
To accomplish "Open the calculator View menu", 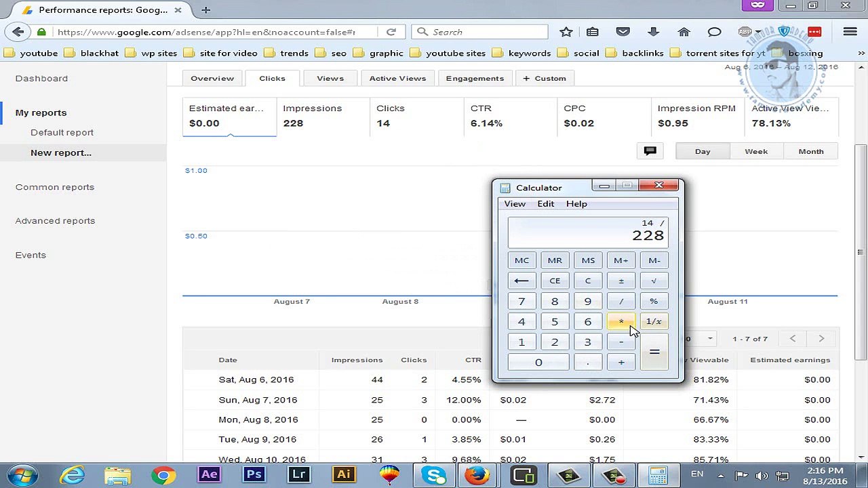I will (515, 204).
